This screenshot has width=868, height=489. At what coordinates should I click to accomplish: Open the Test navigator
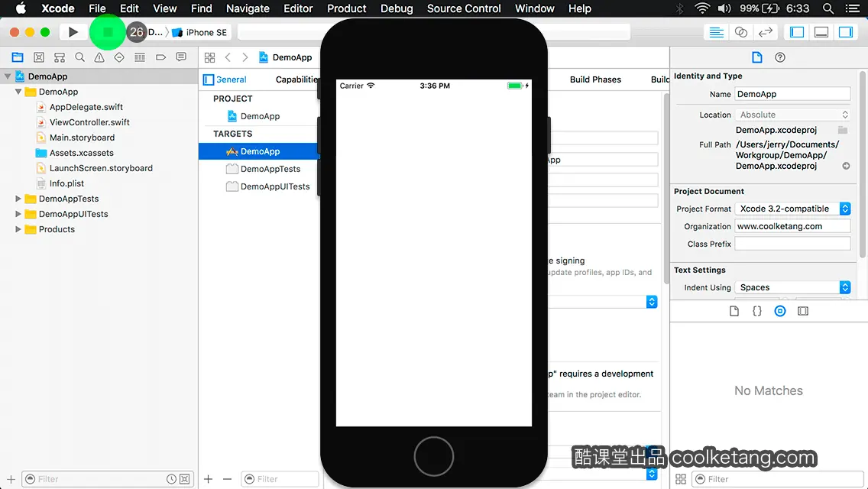pyautogui.click(x=119, y=57)
